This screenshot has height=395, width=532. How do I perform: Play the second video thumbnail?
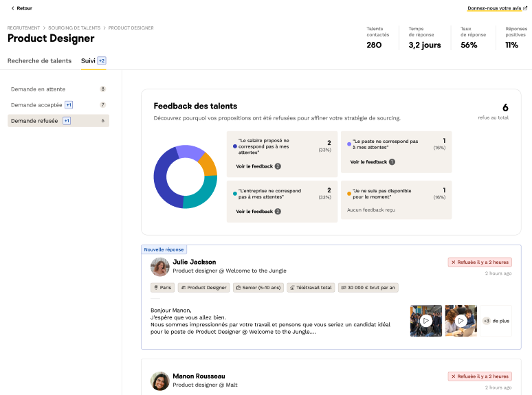(x=461, y=321)
